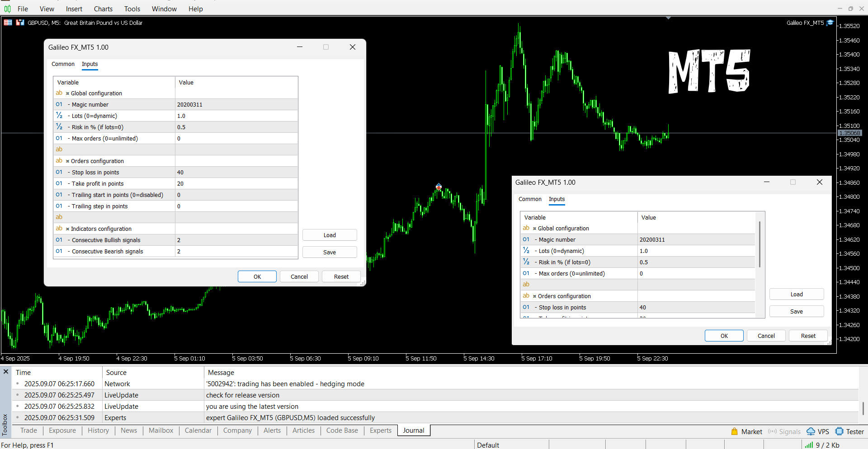The width and height of the screenshot is (868, 449).
Task: Open the Trade tab in Toolbox
Action: pyautogui.click(x=28, y=430)
